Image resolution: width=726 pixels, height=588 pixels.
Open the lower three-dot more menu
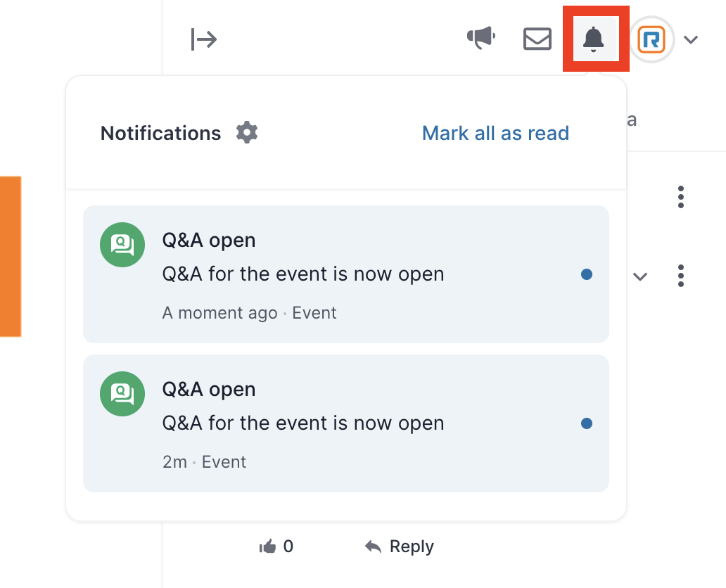[681, 276]
